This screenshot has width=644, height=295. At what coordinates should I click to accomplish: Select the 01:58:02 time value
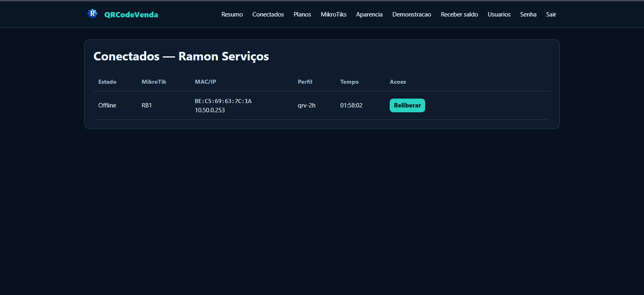point(351,105)
